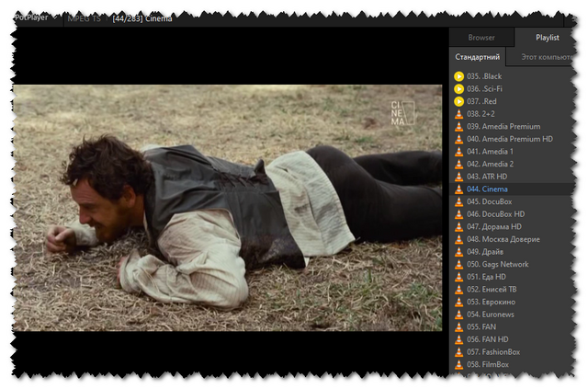The height and width of the screenshot is (389, 588).
Task: Click the cone icon beside 038. 2+2
Action: (459, 114)
